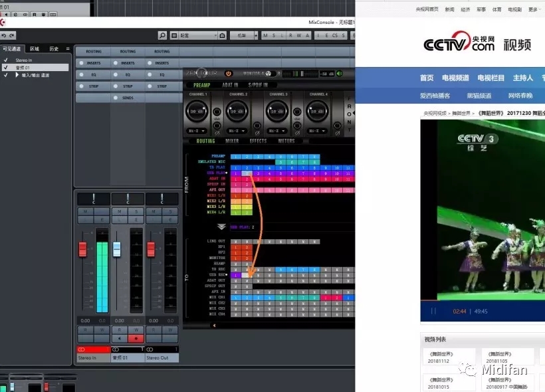Click the 首页 navigation link
545x392 pixels.
(427, 78)
